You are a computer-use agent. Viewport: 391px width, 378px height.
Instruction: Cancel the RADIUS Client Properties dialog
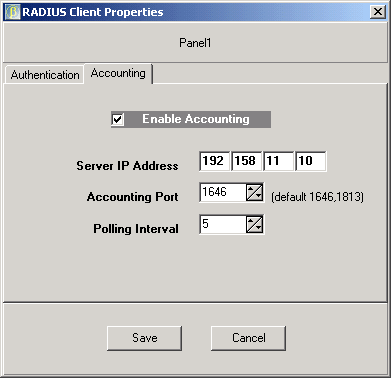pos(248,338)
